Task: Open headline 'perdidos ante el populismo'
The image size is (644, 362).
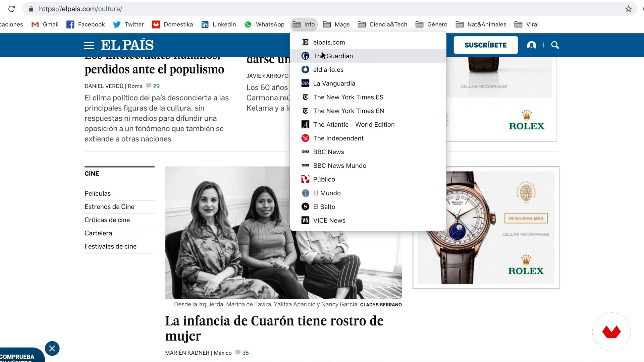Action: tap(154, 69)
